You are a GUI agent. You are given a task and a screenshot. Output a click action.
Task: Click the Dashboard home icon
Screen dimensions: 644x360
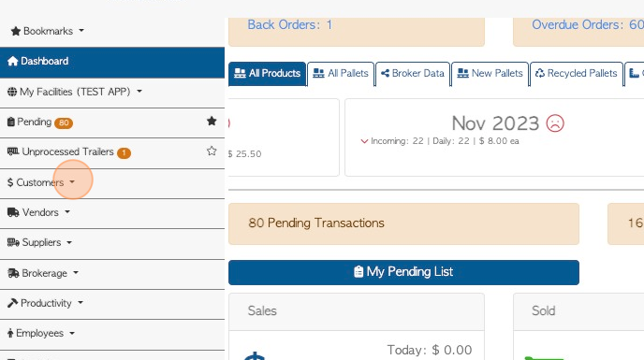coord(13,61)
